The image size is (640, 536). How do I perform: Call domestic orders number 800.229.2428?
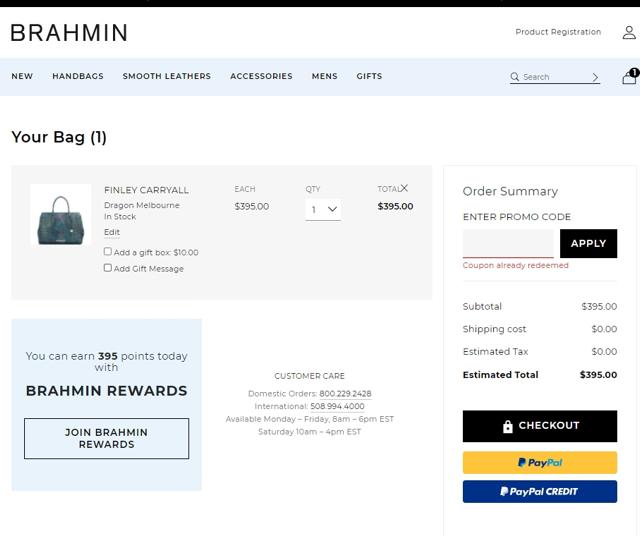point(345,394)
